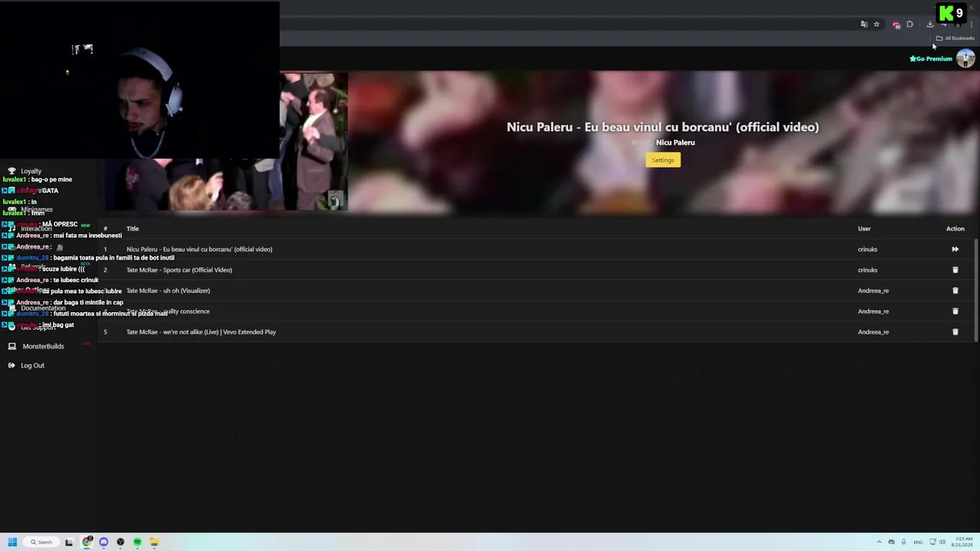Open File Explorer from taskbar

coord(154,542)
